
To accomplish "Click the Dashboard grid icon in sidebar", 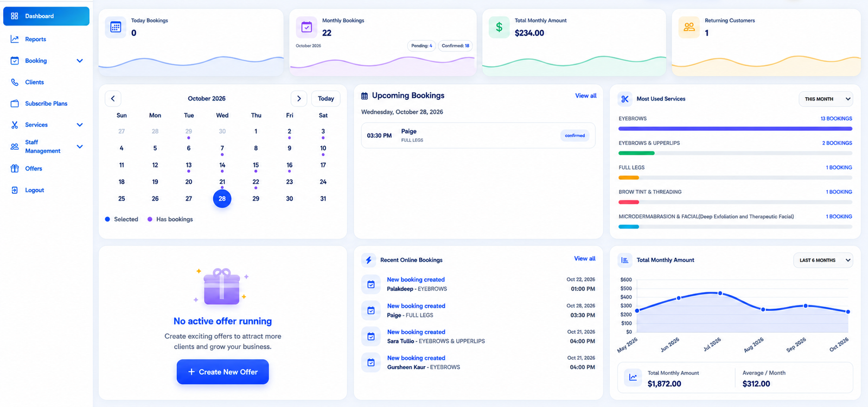I will [15, 16].
